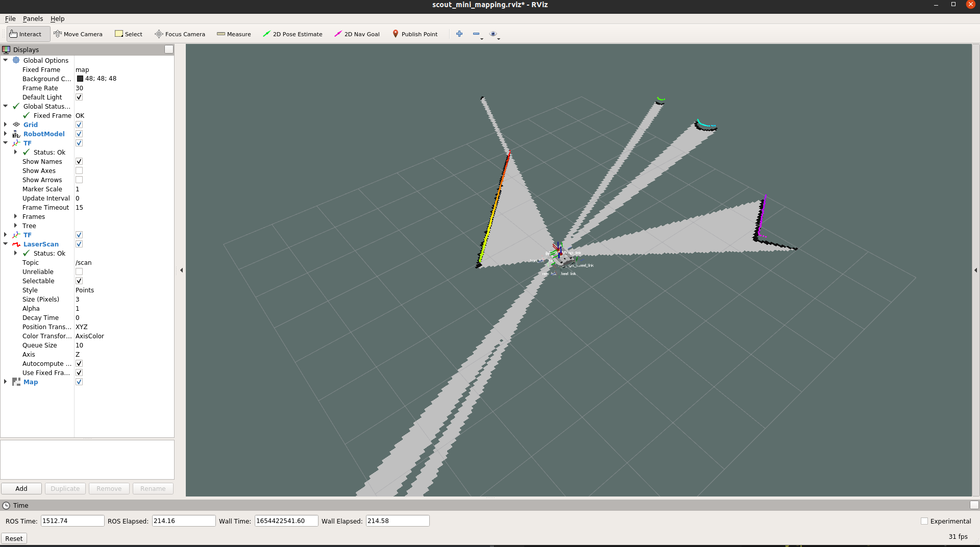Click the ROS Time field
Screen dimensions: 980x547
[72, 521]
